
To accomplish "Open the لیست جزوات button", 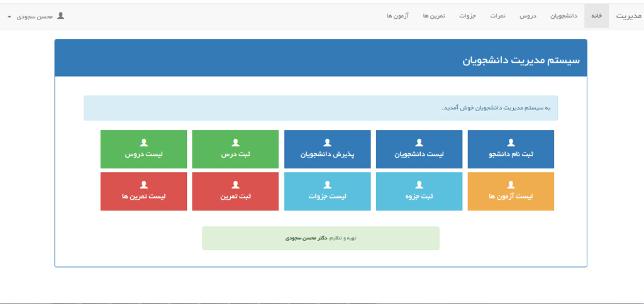I will pyautogui.click(x=327, y=191).
